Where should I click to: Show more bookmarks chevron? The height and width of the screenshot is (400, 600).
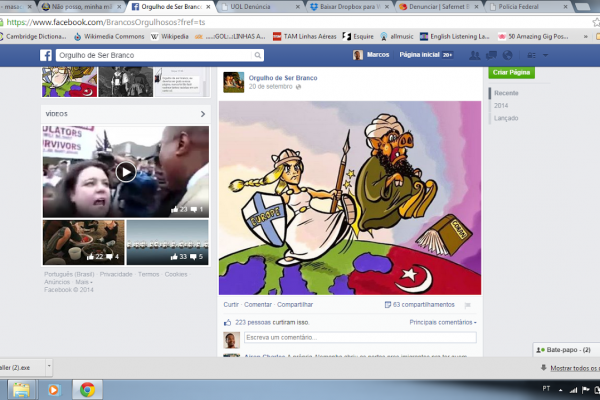[x=585, y=36]
